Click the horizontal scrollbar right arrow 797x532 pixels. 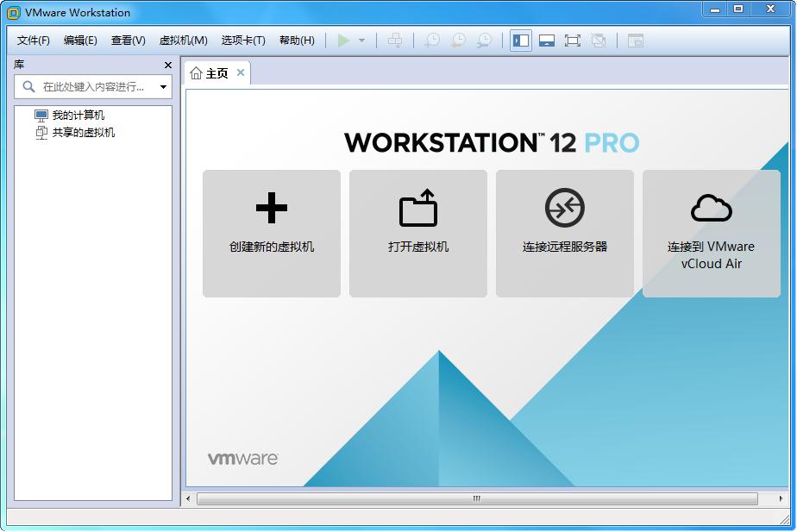click(781, 498)
